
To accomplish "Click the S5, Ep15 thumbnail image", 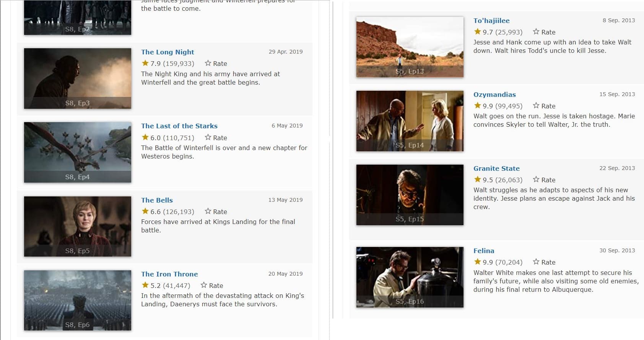I will [410, 195].
